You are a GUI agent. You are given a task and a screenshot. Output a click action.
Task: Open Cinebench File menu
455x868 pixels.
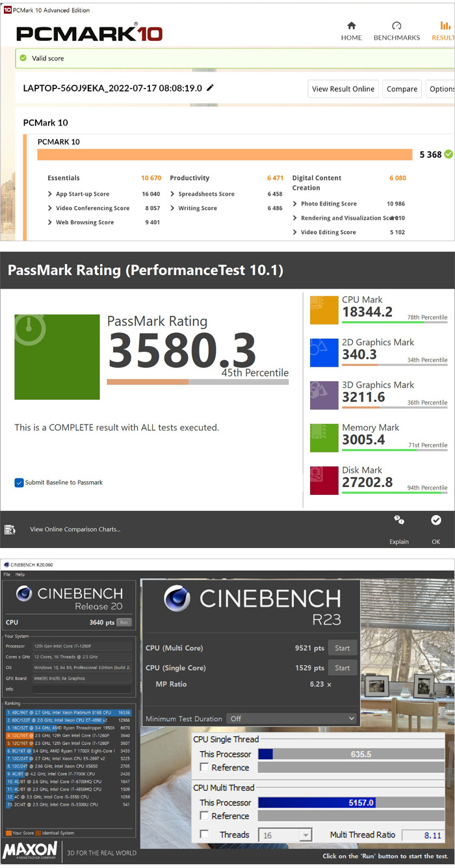tap(7, 575)
